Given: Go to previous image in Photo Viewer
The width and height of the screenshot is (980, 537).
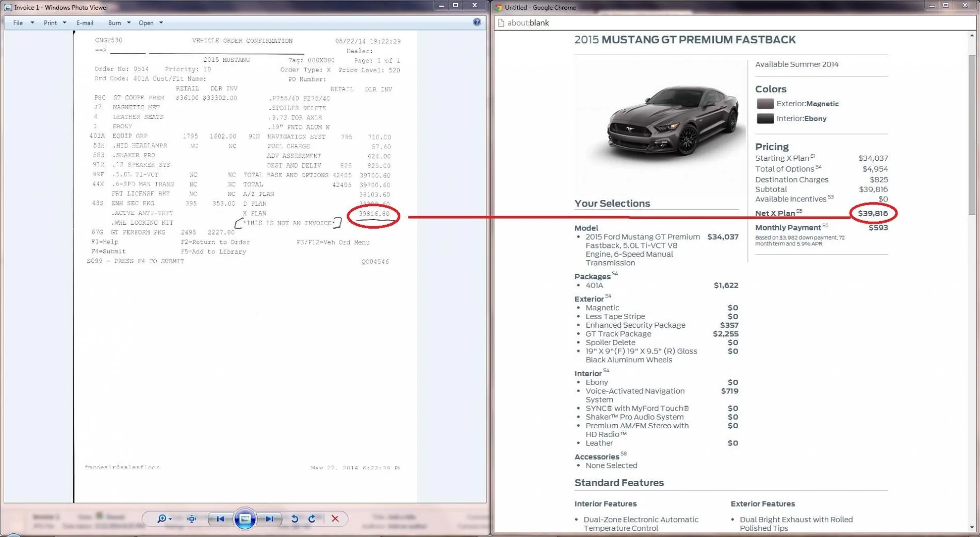Looking at the screenshot, I should 220,519.
